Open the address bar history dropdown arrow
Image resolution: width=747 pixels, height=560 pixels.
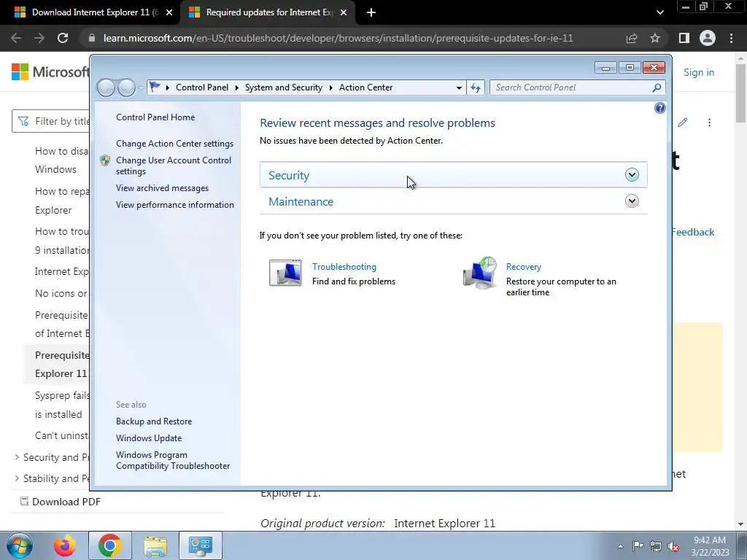click(x=459, y=87)
